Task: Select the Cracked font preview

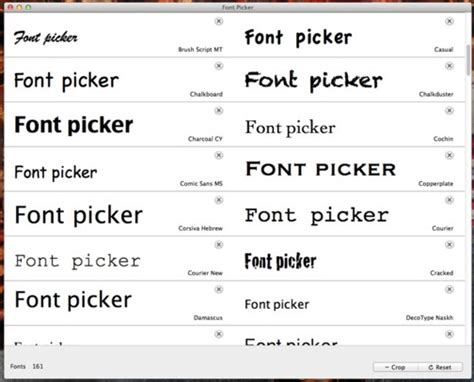Action: coord(280,261)
